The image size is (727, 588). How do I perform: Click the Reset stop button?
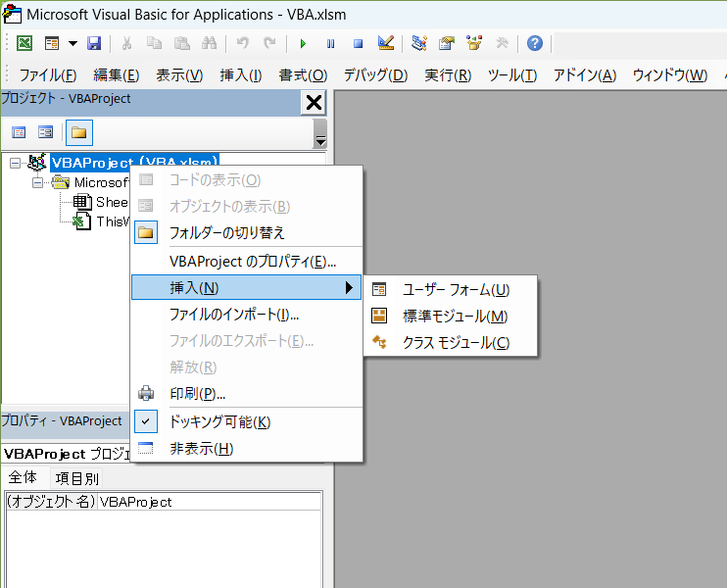tap(358, 43)
